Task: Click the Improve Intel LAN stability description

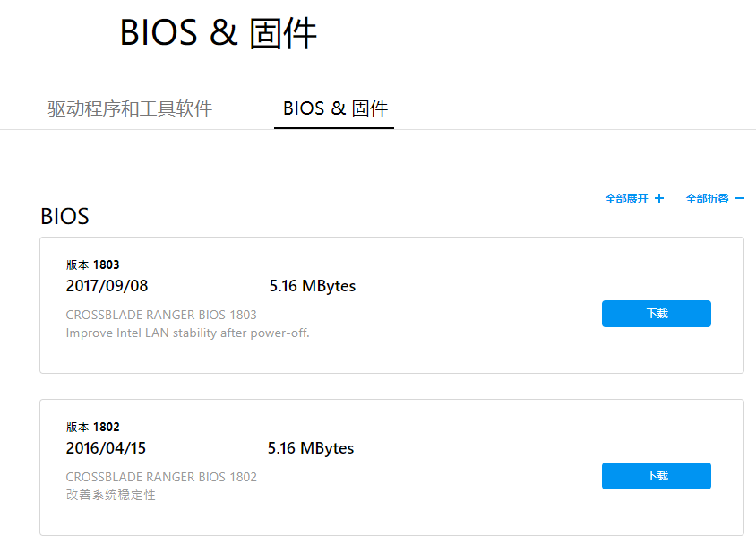Action: pyautogui.click(x=162, y=333)
